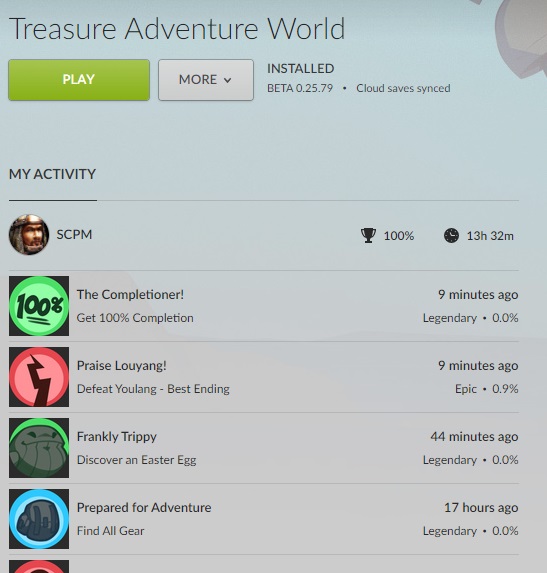Viewport: 547px width, 573px height.
Task: Click the trophy achievements icon
Action: tap(368, 235)
